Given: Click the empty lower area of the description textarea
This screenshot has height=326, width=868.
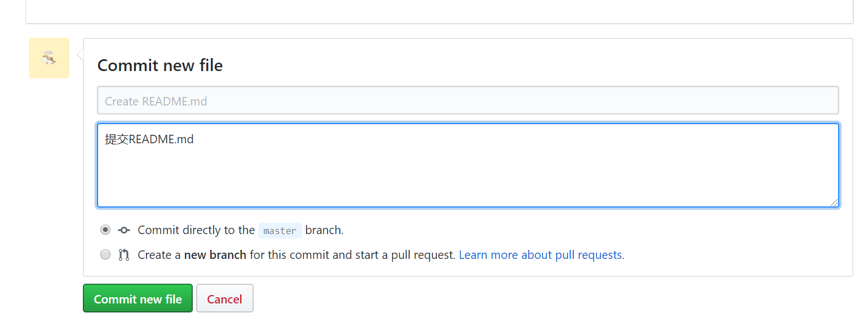Looking at the screenshot, I should coord(468,180).
